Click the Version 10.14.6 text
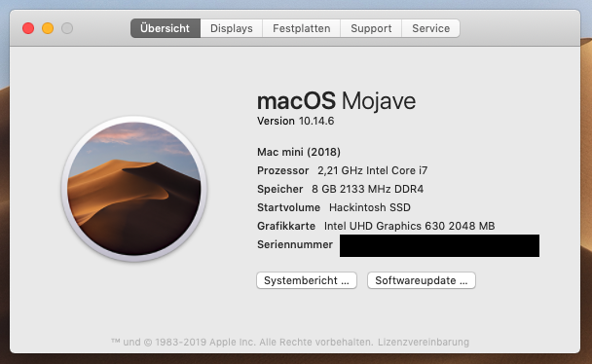Viewport: 592px width, 364px height. (296, 121)
